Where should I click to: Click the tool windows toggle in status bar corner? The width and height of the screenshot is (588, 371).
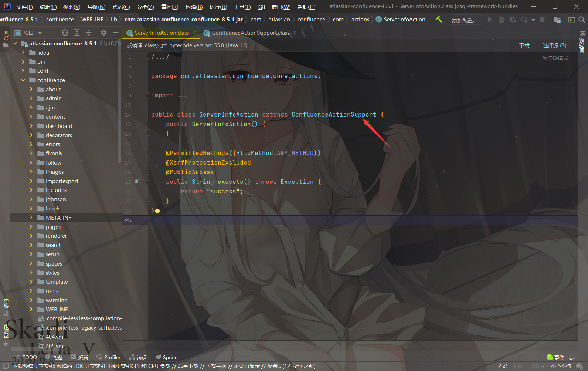pos(6,366)
